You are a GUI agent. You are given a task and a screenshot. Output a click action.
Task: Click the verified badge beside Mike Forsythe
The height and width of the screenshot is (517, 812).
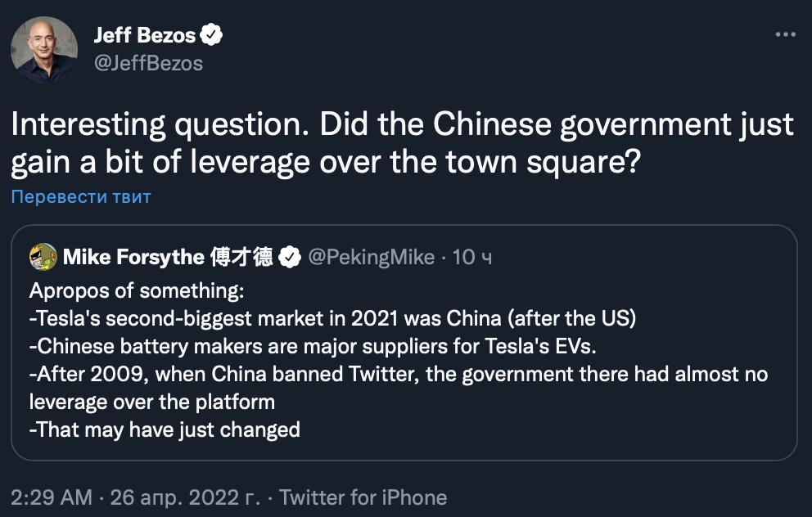pos(289,258)
